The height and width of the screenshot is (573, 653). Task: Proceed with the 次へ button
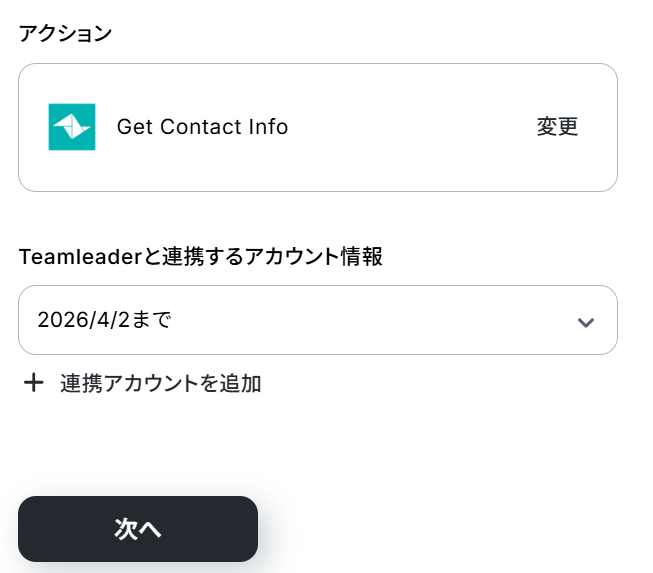click(x=138, y=529)
